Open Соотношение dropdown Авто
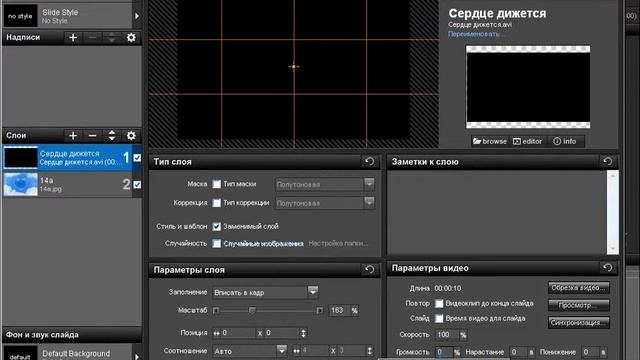Image resolution: width=640 pixels, height=360 pixels. coord(249,351)
